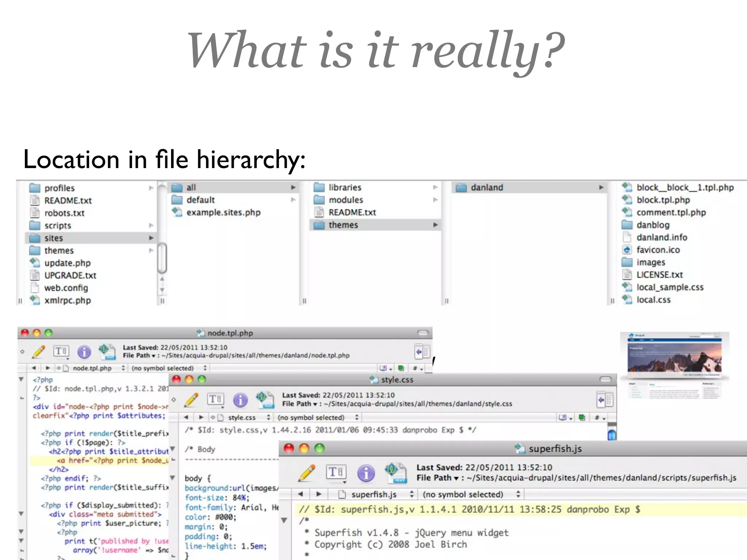
Task: Click the info icon in the node.tpl.php window
Action: [84, 352]
